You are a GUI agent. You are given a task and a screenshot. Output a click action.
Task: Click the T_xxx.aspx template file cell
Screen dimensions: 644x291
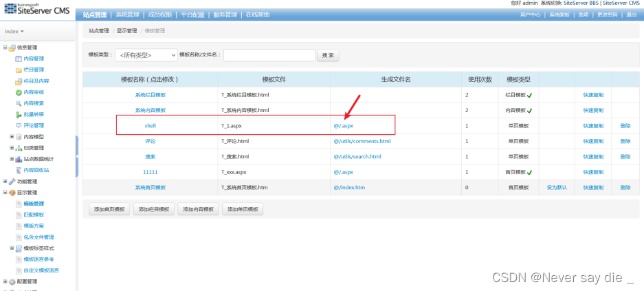pos(274,172)
